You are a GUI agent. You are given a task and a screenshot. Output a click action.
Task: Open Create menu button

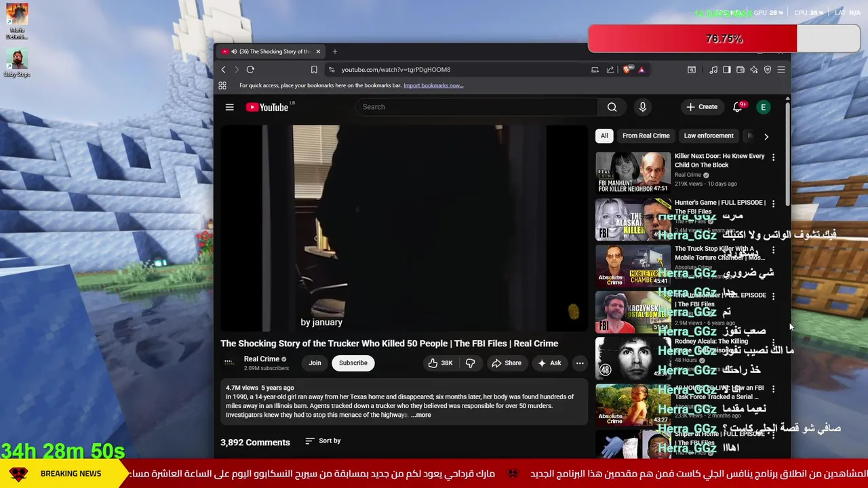coord(702,107)
